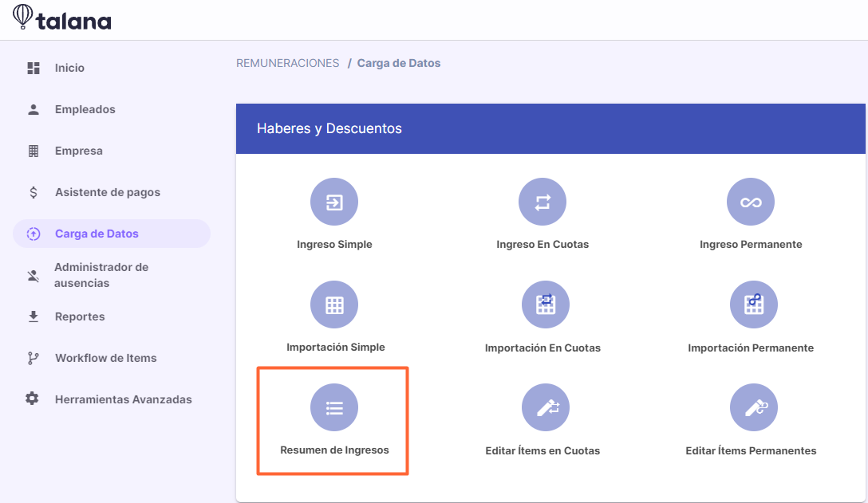Viewport: 868px width, 503px height.
Task: Open Ingreso En Cuotas repeat icon
Action: click(x=542, y=202)
